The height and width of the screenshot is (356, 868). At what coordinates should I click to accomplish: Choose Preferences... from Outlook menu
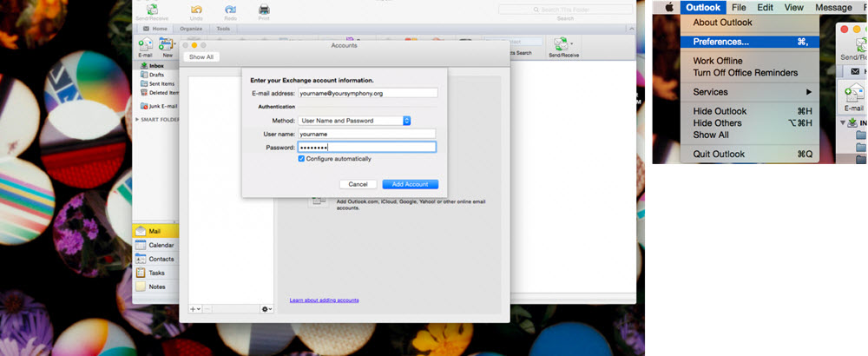coord(750,42)
